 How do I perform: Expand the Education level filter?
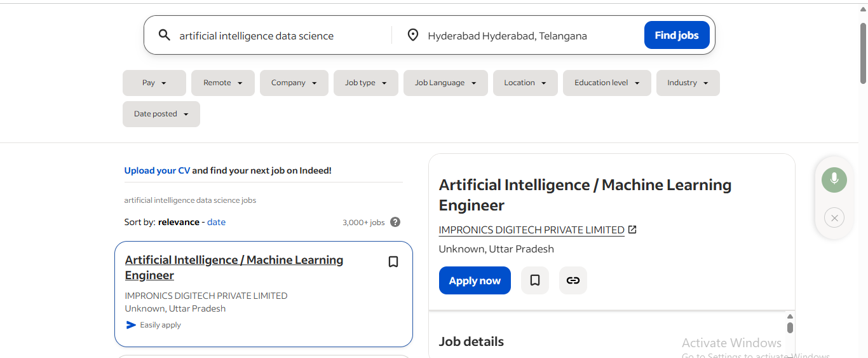tap(607, 83)
